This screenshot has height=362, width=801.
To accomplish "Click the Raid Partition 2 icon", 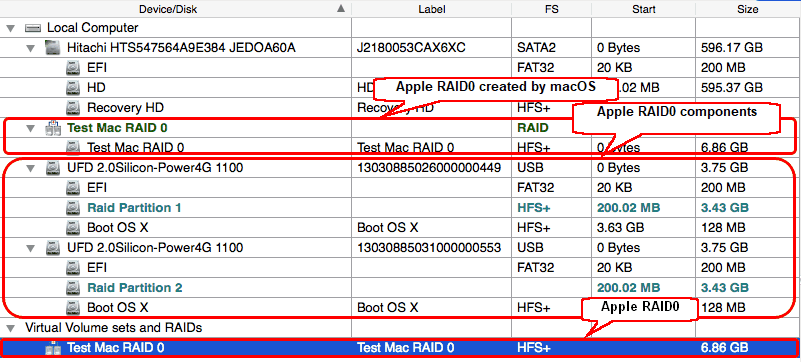I will tap(73, 287).
